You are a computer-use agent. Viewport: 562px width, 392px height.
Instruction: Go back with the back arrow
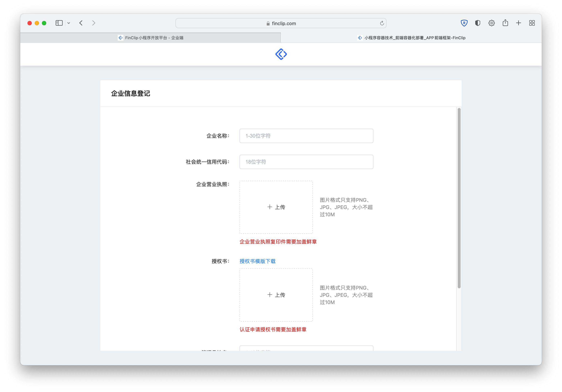tap(81, 23)
